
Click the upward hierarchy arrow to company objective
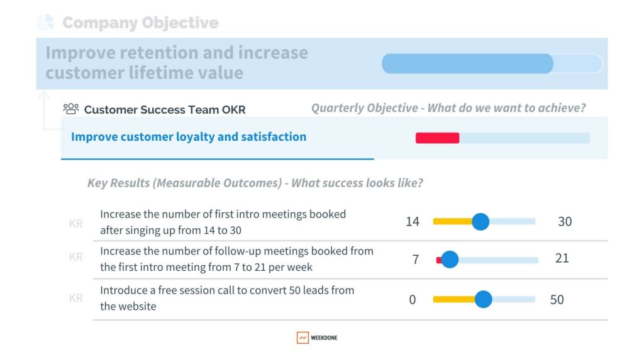click(x=44, y=110)
